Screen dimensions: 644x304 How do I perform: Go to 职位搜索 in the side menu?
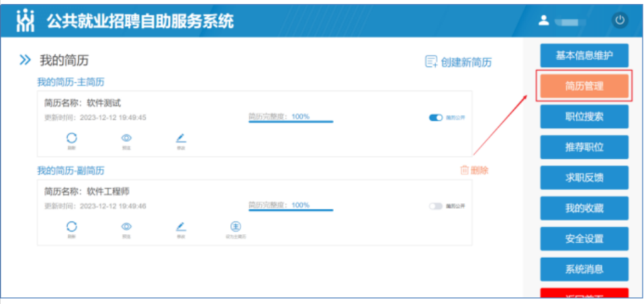click(584, 116)
